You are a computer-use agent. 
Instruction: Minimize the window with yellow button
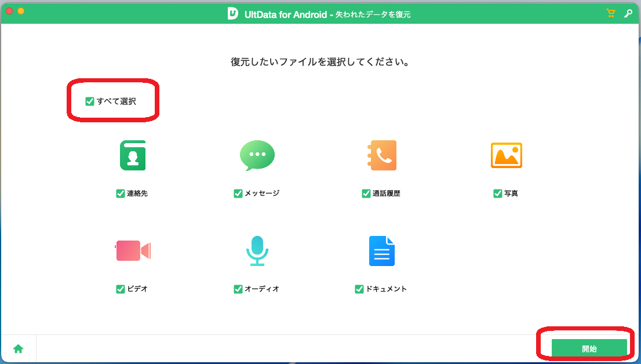tap(21, 11)
